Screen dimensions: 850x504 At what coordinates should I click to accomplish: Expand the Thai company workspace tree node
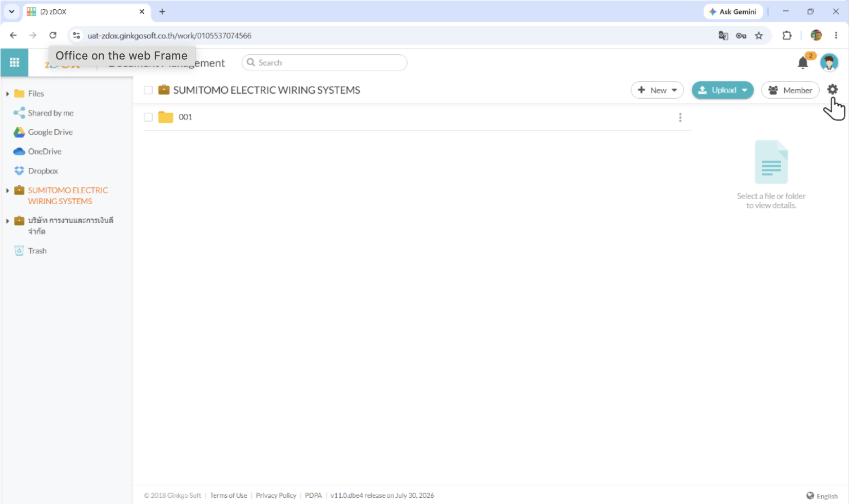[x=7, y=221]
